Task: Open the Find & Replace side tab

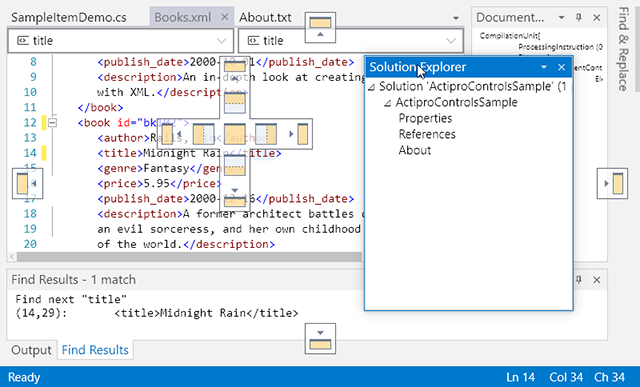Action: (623, 49)
